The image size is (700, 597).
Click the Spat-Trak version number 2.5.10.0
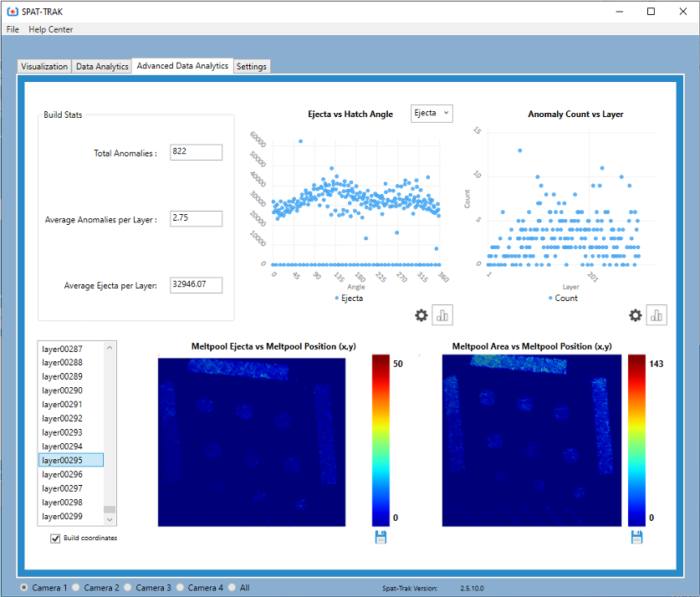pos(472,589)
